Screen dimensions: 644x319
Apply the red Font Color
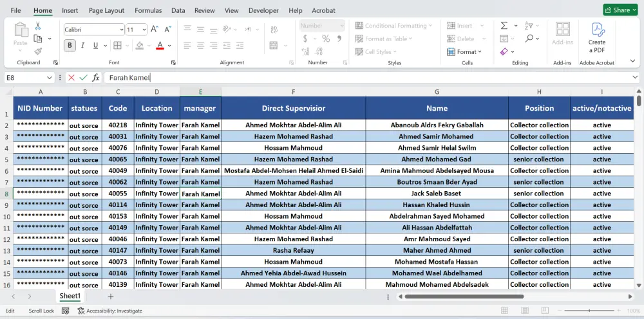pyautogui.click(x=160, y=45)
